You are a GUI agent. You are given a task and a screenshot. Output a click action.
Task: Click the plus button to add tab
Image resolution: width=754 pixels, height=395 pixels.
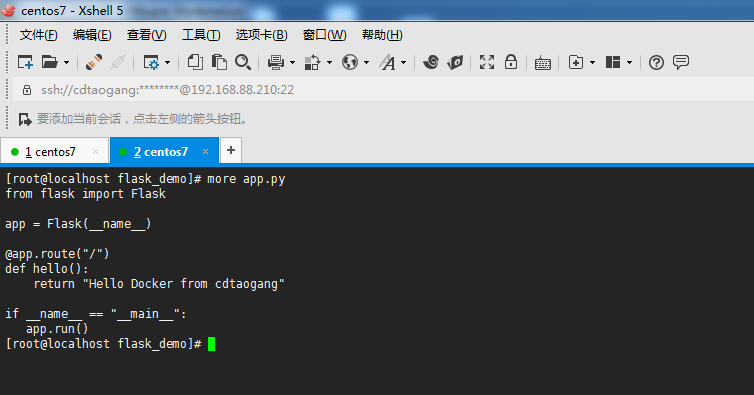click(231, 151)
